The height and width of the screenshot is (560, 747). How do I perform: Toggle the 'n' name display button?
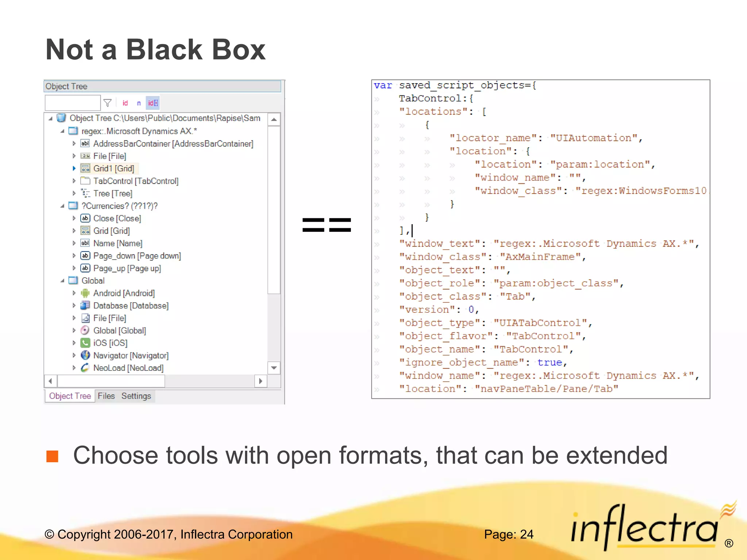(x=139, y=103)
